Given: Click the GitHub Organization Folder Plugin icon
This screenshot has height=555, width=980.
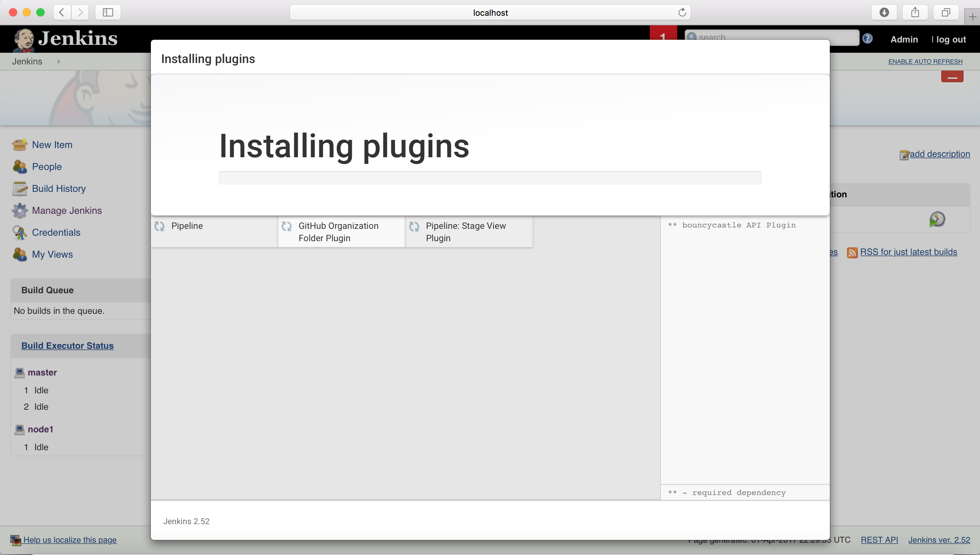Looking at the screenshot, I should 287,226.
